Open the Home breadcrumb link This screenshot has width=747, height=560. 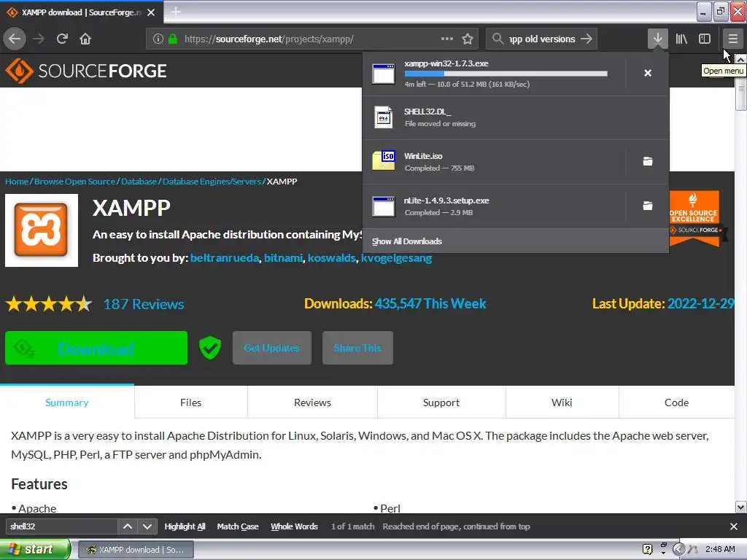pos(17,182)
